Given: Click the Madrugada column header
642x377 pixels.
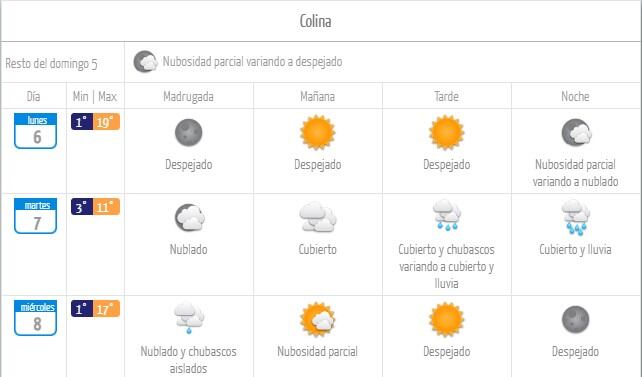Looking at the screenshot, I should pyautogui.click(x=188, y=97).
